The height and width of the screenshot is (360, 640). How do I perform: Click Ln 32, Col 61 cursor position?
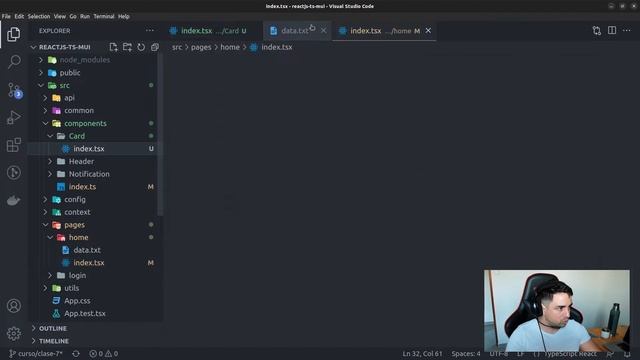(x=422, y=353)
